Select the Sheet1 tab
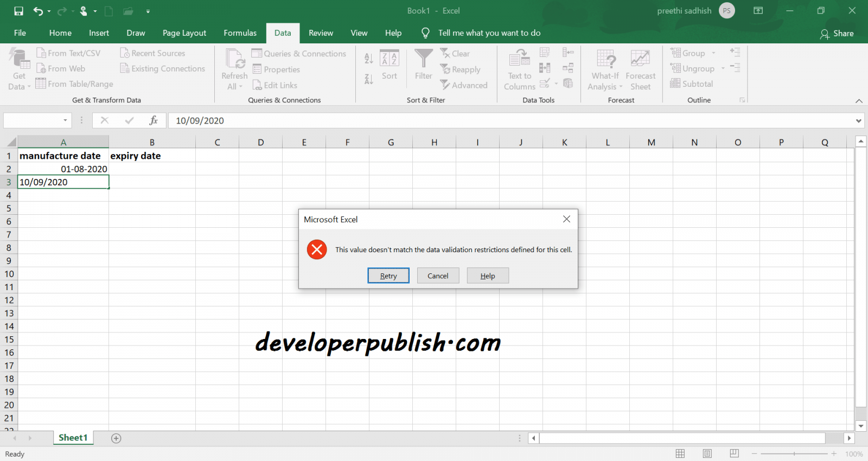Image resolution: width=868 pixels, height=461 pixels. click(x=73, y=438)
